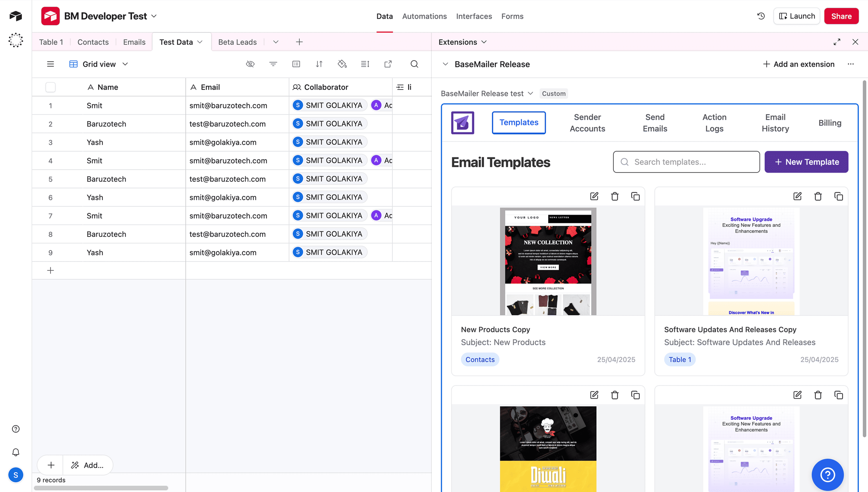Click the Search templates field
The image size is (868, 492).
(x=686, y=162)
